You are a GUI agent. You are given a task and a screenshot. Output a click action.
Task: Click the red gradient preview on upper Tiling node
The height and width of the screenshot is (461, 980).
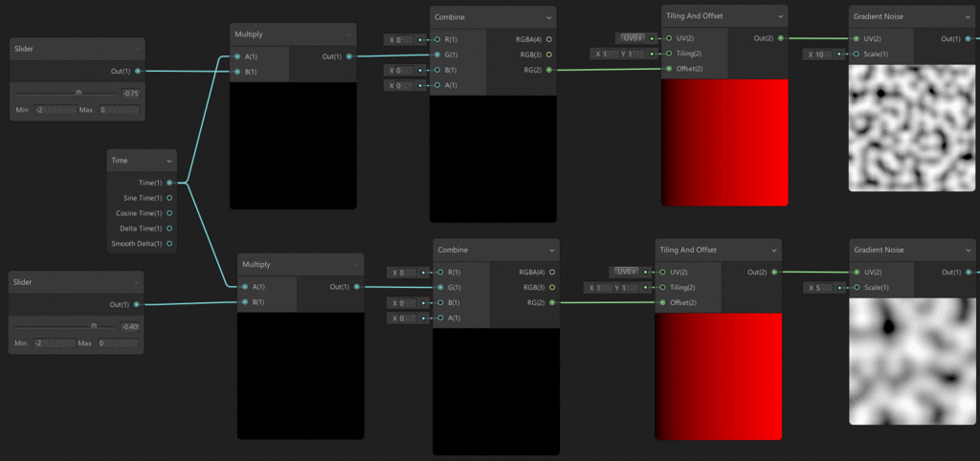725,143
